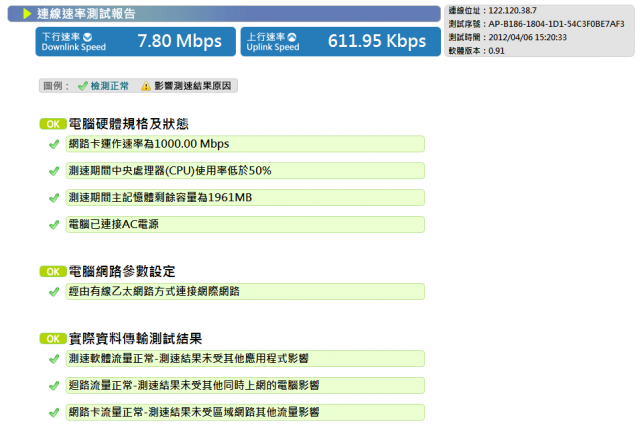
Task: Click the 測試序號 AP-B186-1804-1D1 serial line
Action: click(x=536, y=24)
